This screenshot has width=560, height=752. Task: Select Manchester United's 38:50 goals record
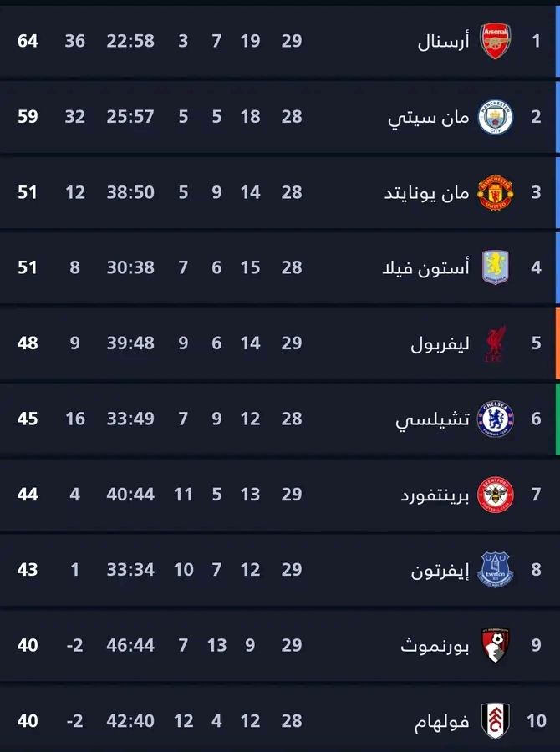pos(130,192)
